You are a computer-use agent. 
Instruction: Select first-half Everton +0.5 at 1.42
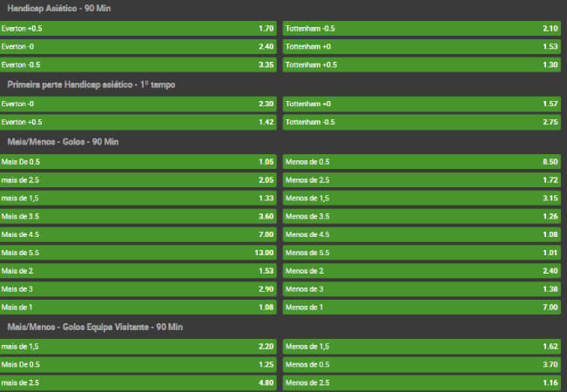[138, 122]
